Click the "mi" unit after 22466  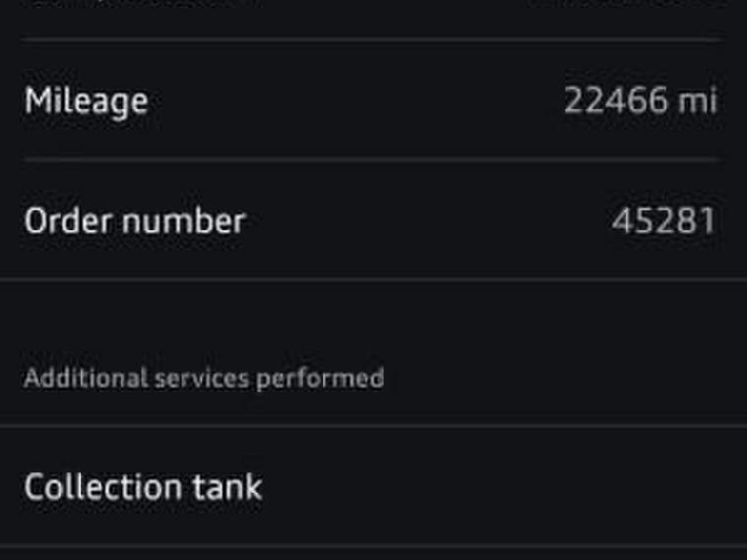[x=697, y=100]
